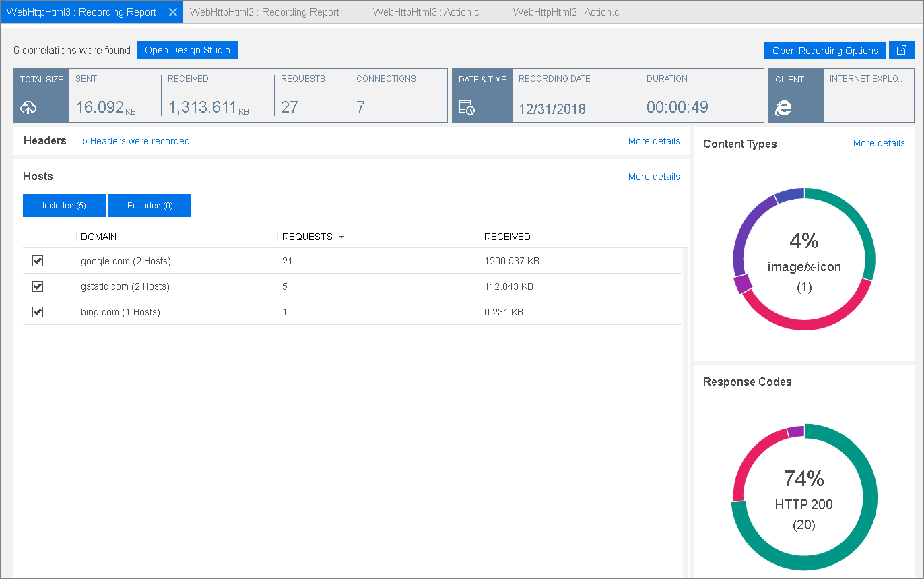Click the Internet Explorer client icon
Screen dimensions: 924x579
pos(783,107)
